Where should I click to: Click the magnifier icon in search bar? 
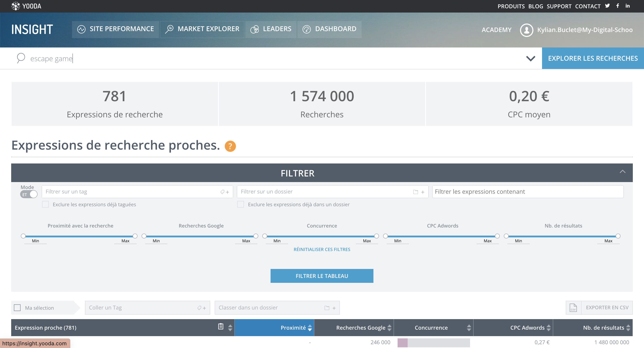(21, 58)
